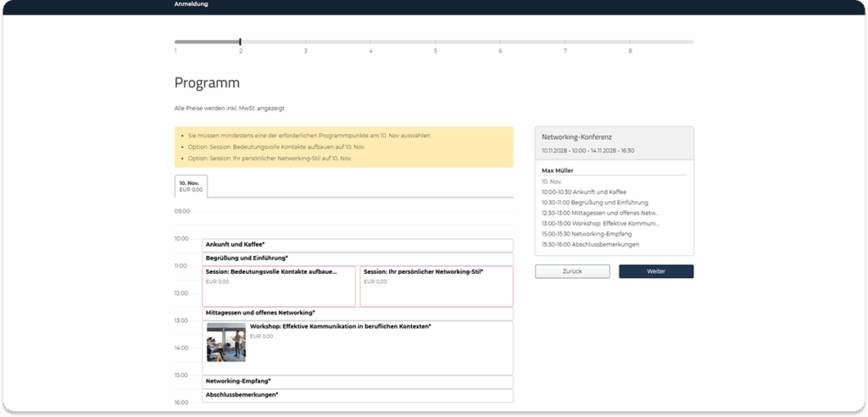868x417 pixels.
Task: Select the 10. Nov. date tab
Action: 191,186
